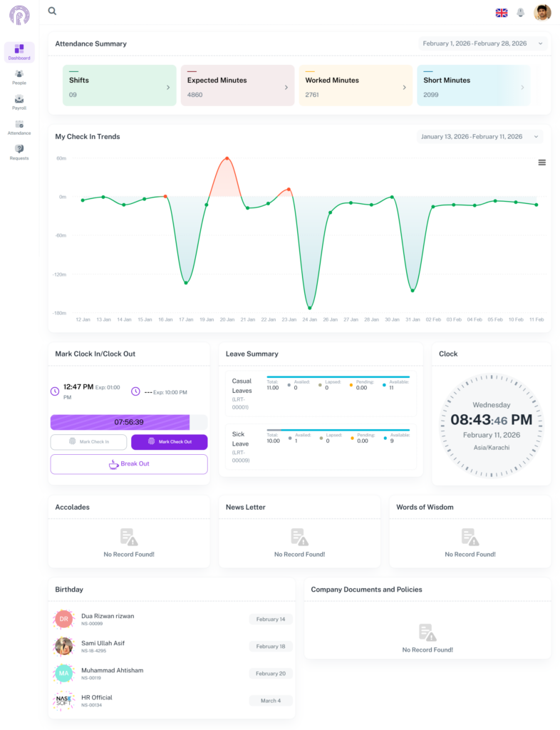Image resolution: width=560 pixels, height=730 pixels.
Task: Open Attendance from the sidebar
Action: (19, 128)
